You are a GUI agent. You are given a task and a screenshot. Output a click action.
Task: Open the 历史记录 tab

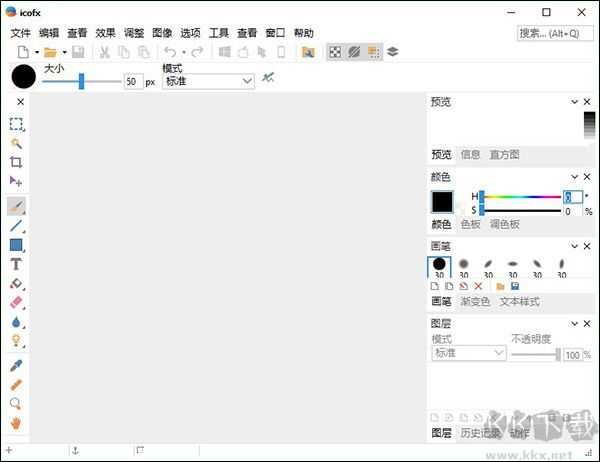[480, 433]
